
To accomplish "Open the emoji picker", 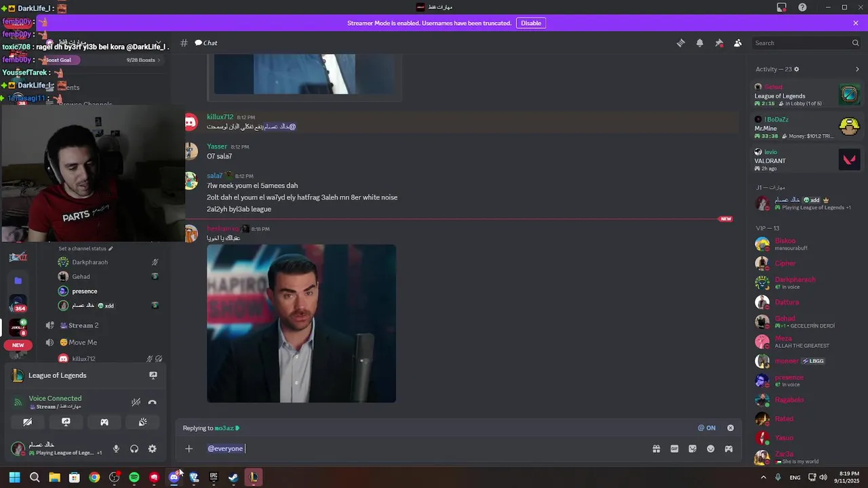I will tap(711, 449).
